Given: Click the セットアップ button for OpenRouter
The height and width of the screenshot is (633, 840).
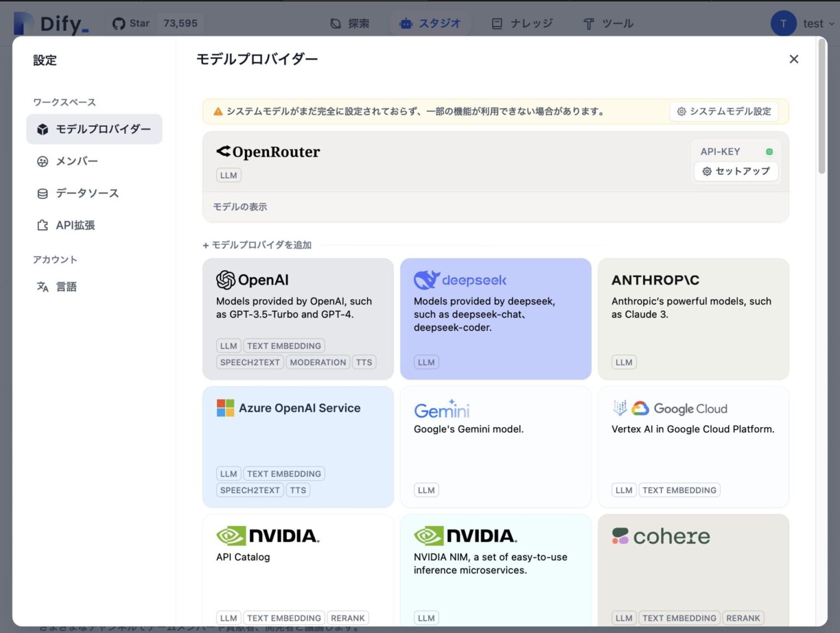Looking at the screenshot, I should click(736, 171).
